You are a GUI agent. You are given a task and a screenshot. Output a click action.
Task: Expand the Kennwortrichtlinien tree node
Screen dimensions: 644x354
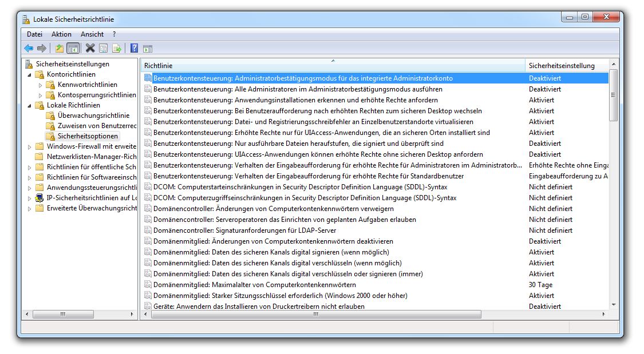click(x=40, y=85)
